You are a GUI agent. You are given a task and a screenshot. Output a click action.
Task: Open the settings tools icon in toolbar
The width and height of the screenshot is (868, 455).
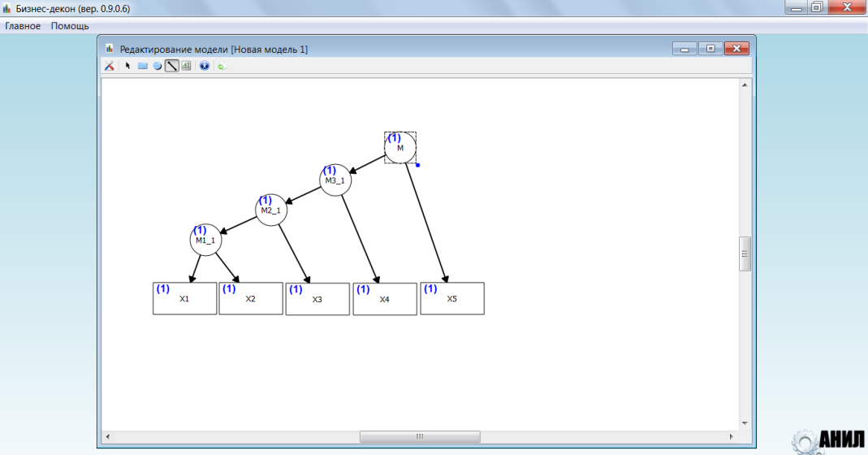point(109,66)
